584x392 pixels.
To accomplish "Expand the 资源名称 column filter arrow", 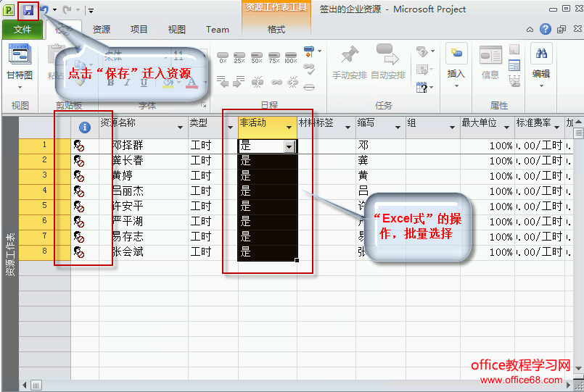I will 180,128.
